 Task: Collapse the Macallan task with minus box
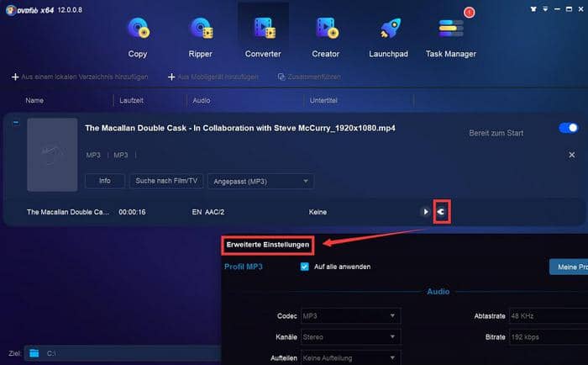point(15,123)
